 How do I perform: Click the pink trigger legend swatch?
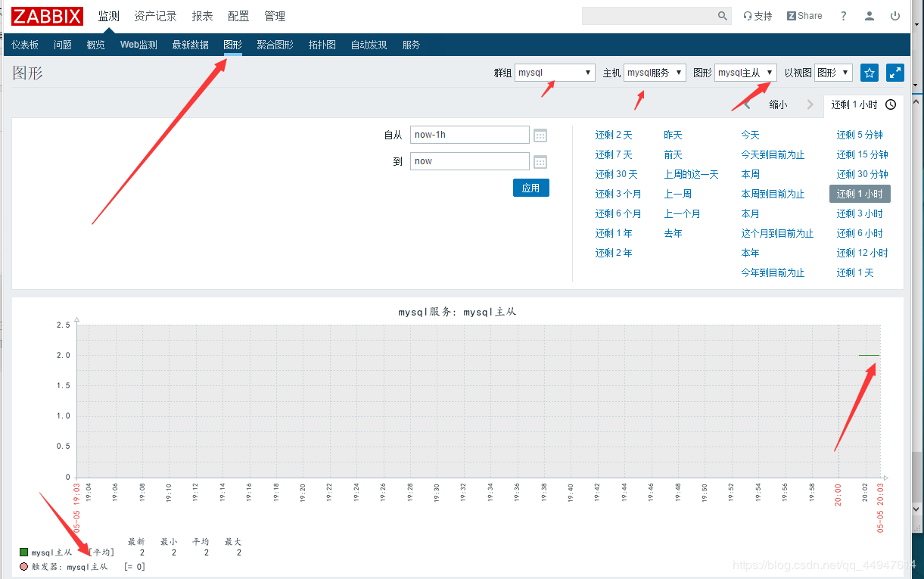23,566
